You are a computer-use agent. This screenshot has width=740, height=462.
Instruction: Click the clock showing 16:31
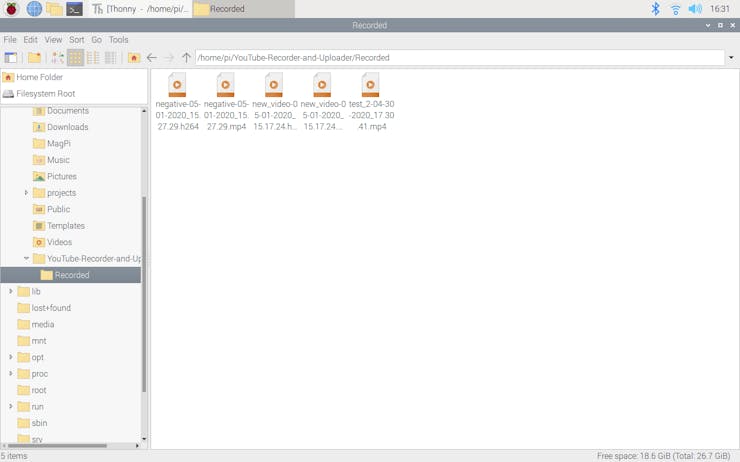pos(720,8)
